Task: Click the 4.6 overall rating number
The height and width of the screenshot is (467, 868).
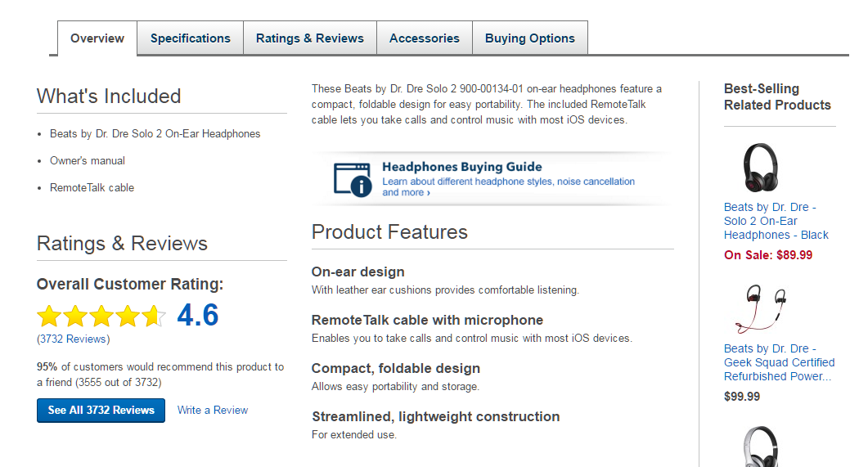Action: (198, 315)
